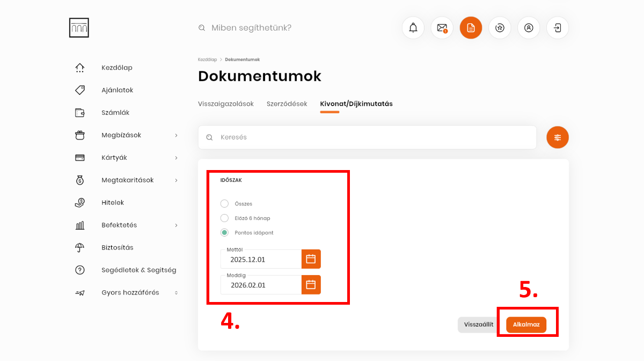The width and height of the screenshot is (644, 361).
Task: Expand the Kártyák submenu arrow
Action: point(176,158)
